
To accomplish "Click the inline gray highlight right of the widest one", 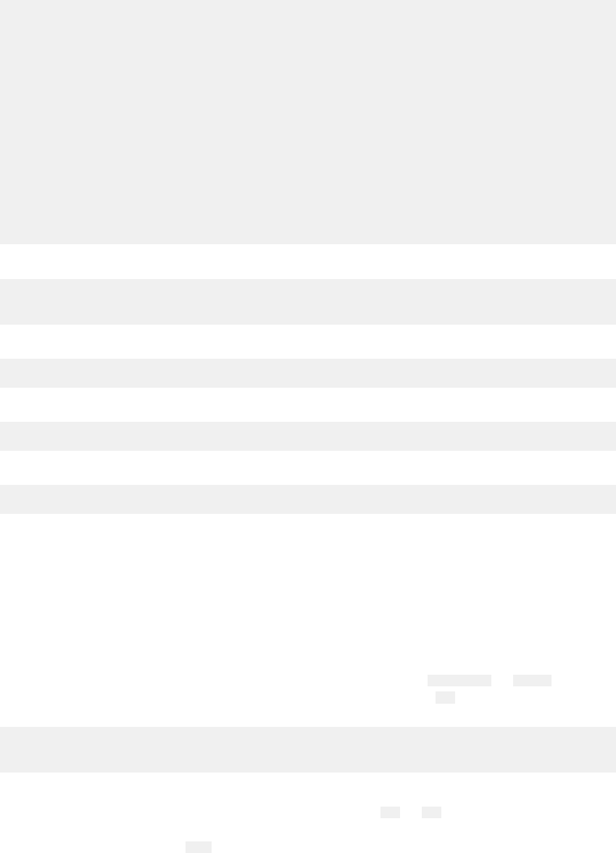I will pyautogui.click(x=532, y=681).
